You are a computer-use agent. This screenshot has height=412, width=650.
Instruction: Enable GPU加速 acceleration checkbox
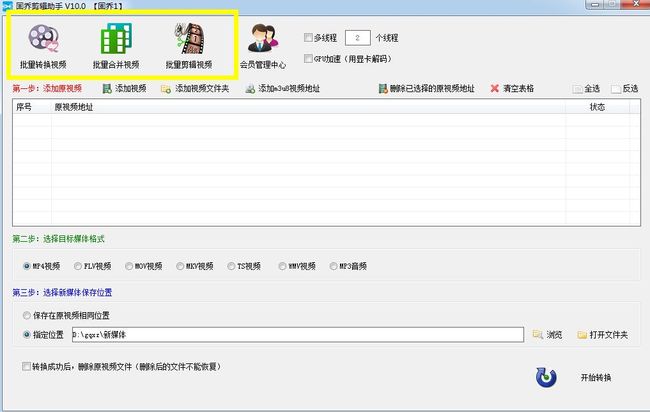(308, 58)
